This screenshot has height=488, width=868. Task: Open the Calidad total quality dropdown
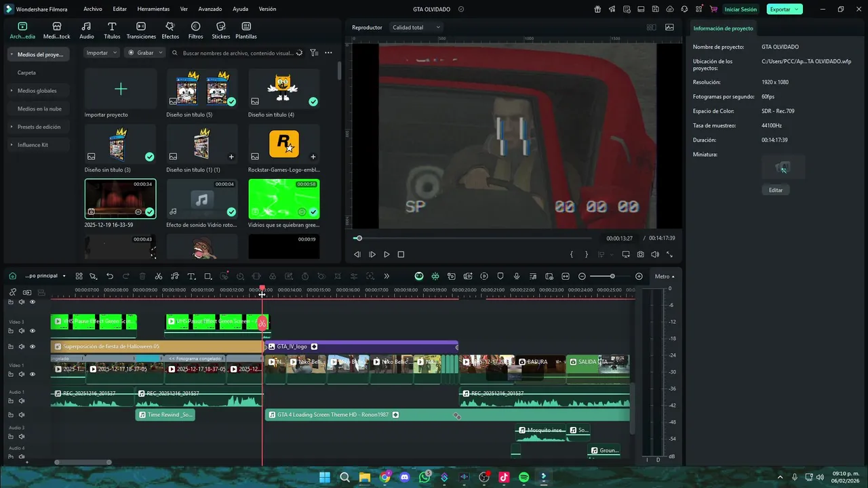[416, 27]
